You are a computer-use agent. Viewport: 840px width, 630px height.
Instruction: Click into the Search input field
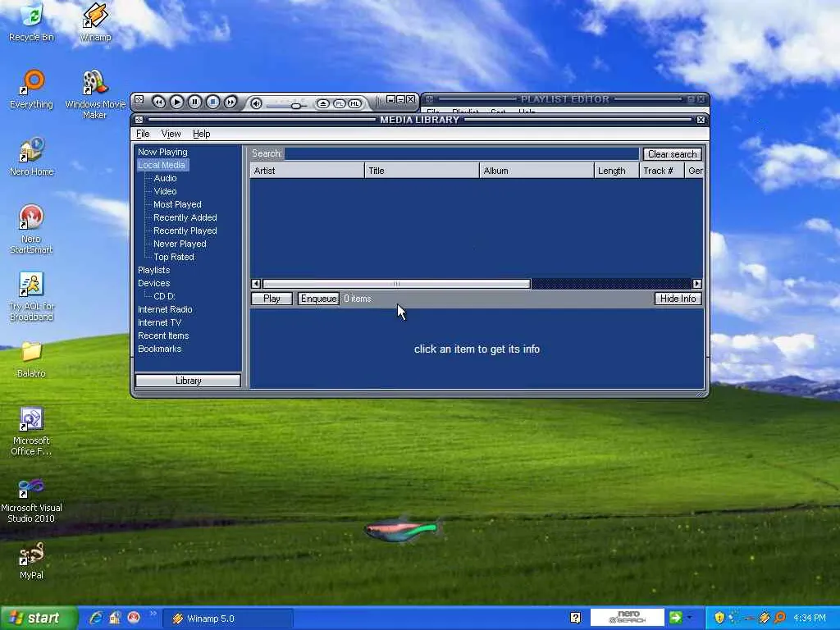tap(461, 153)
